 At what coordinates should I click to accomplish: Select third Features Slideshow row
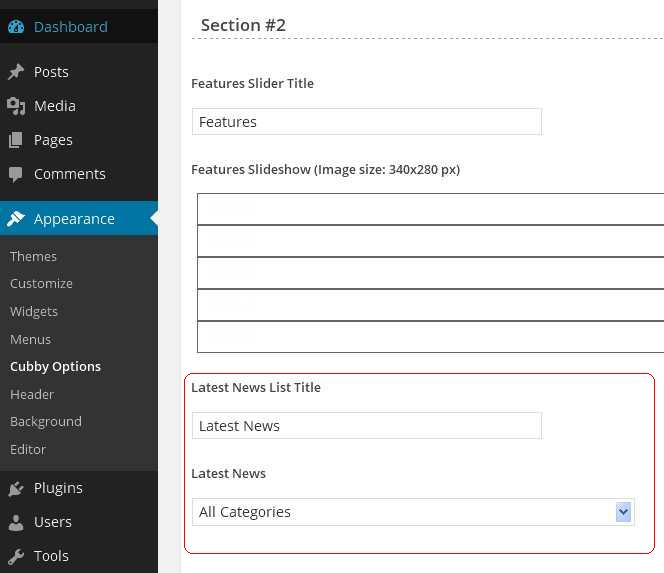click(431, 273)
